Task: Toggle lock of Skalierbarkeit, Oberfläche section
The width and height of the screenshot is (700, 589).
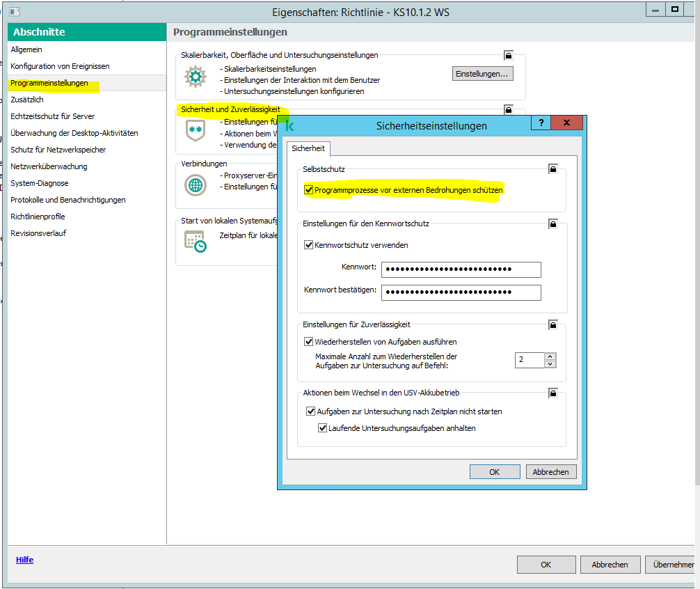Action: (x=508, y=56)
